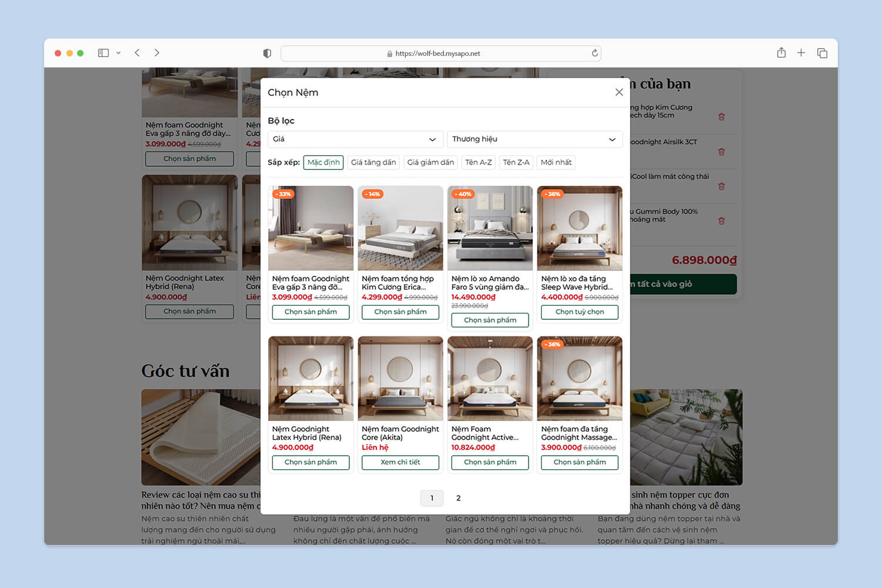Choose Nệm Goodnight Latex Hybrid (Rena) in dialog
Viewport: 882px width, 588px height.
coord(310,462)
